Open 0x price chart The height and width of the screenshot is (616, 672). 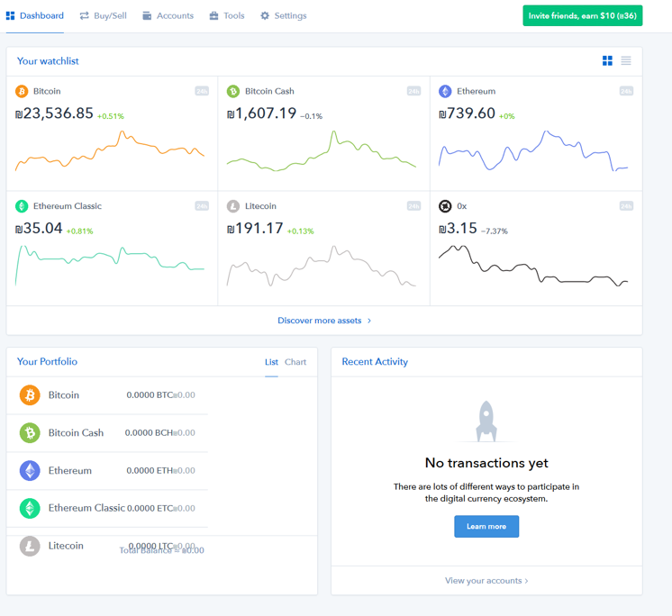533,266
